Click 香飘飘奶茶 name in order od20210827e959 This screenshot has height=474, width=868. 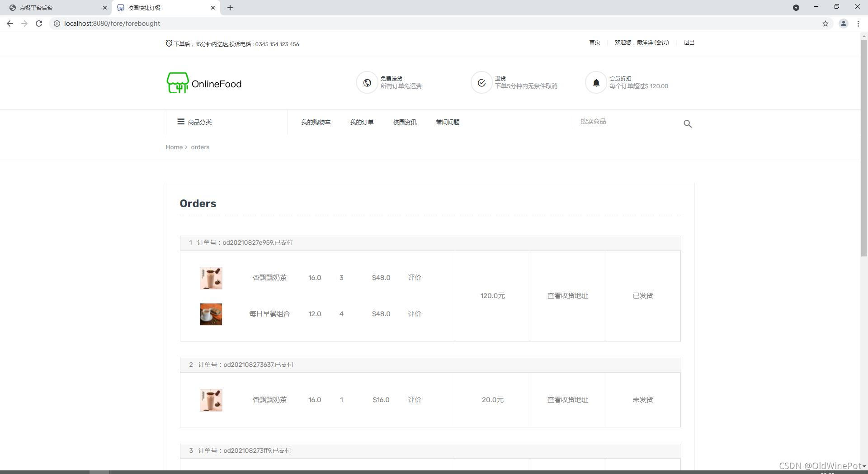pyautogui.click(x=269, y=278)
